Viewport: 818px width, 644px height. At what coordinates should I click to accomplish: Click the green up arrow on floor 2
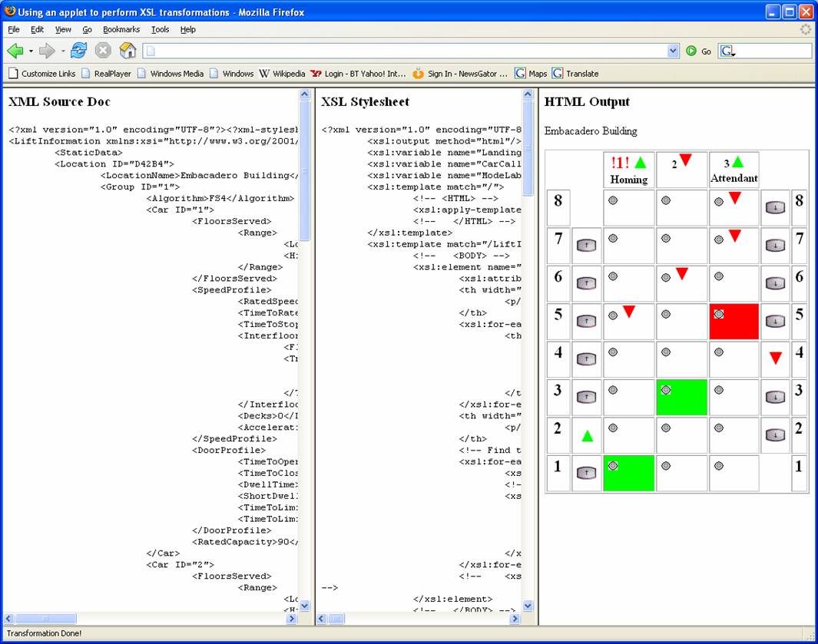click(x=587, y=436)
